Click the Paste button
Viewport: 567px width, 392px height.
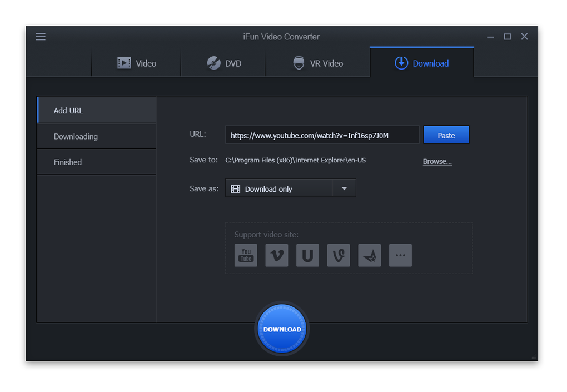coord(446,135)
